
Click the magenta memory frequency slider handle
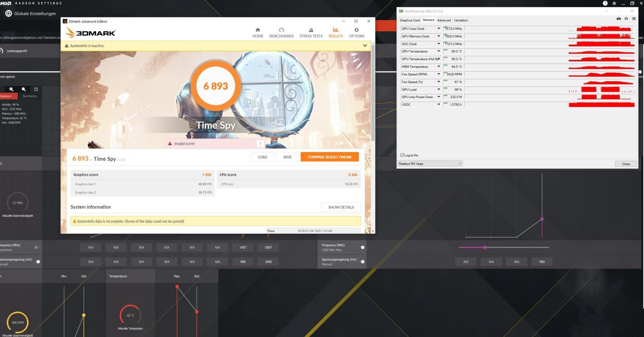click(x=485, y=247)
